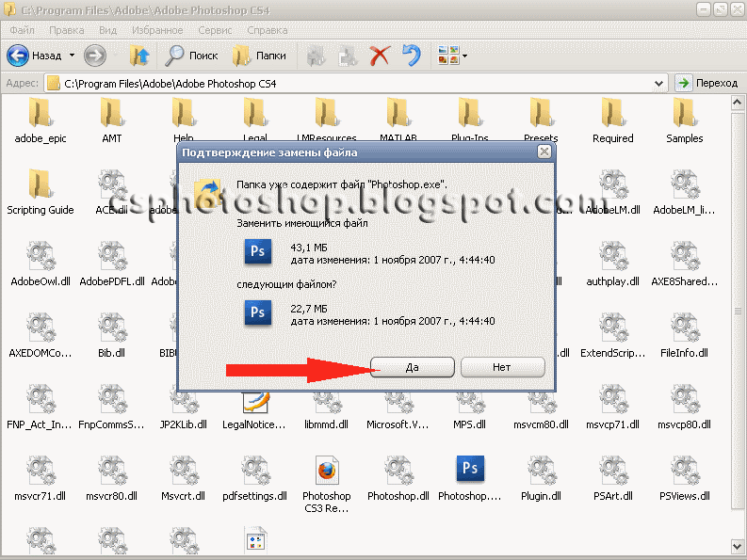Click the vertical scrollbar thumb
The height and width of the screenshot is (560, 747).
coord(737,312)
